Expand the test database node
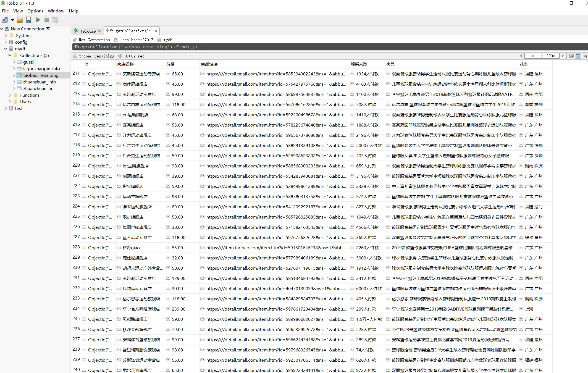The height and width of the screenshot is (373, 588). [6, 108]
